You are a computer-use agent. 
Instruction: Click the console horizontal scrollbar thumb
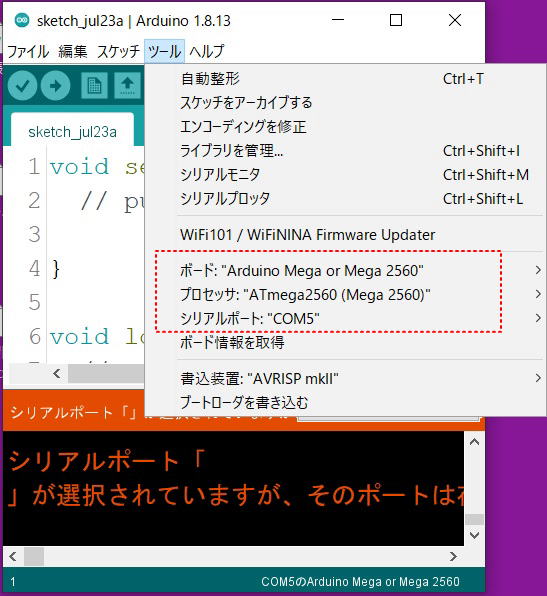coord(34,556)
